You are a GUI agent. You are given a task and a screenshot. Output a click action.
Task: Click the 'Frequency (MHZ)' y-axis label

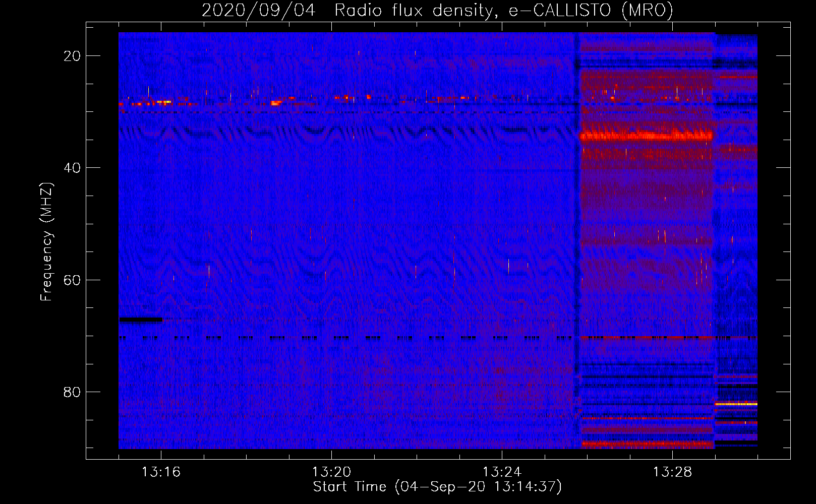(x=46, y=242)
